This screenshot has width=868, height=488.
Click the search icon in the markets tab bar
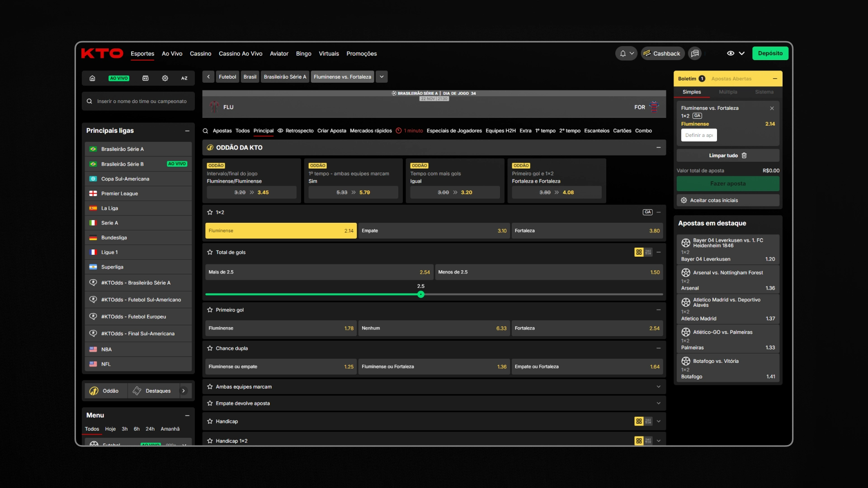(205, 131)
